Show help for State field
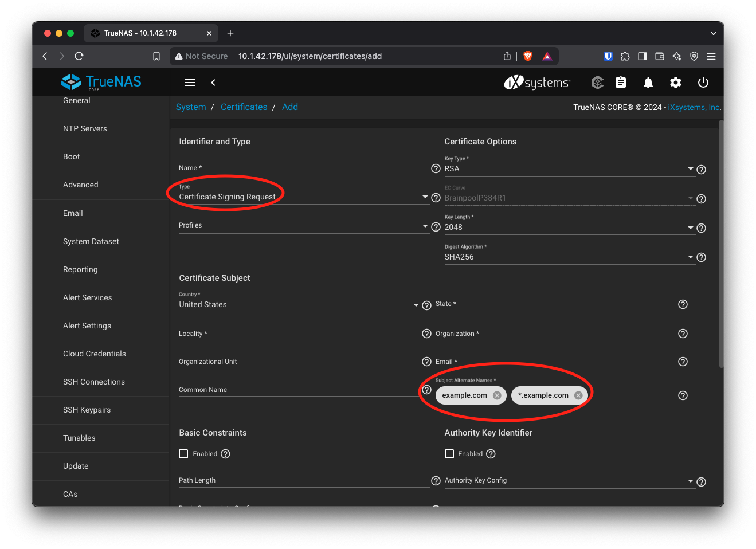Image resolution: width=756 pixels, height=549 pixels. pyautogui.click(x=683, y=304)
